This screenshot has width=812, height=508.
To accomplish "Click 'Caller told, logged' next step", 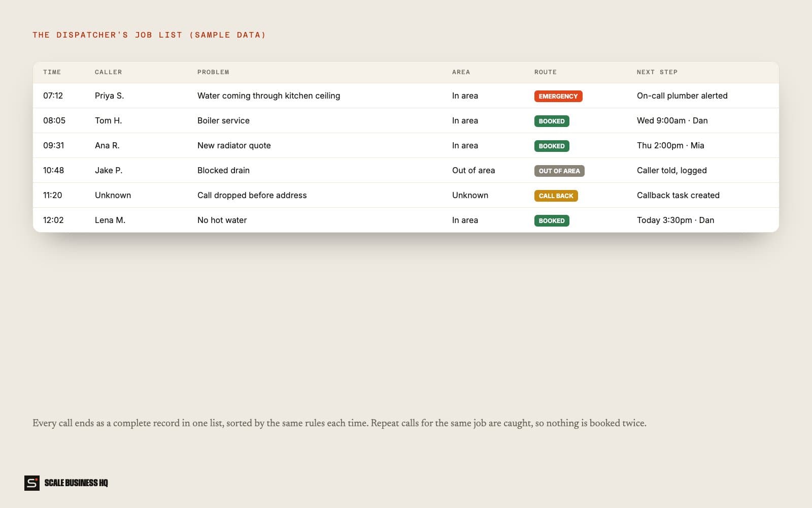I will pyautogui.click(x=671, y=170).
